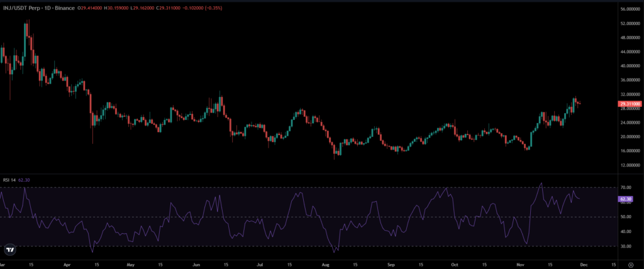Click price axis label 52.000000
Viewport: 644px width, 269px height.
tap(631, 23)
